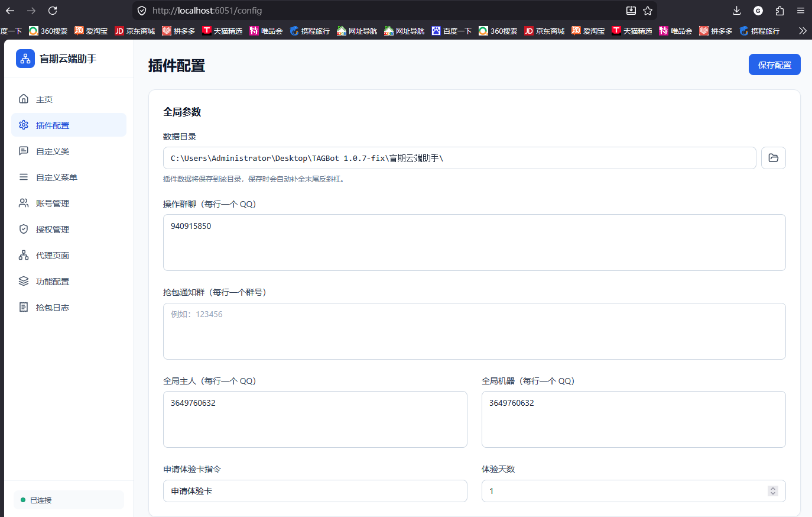Image resolution: width=812 pixels, height=517 pixels.
Task: Adjust 体验天数 with the spinner arrows
Action: point(773,491)
